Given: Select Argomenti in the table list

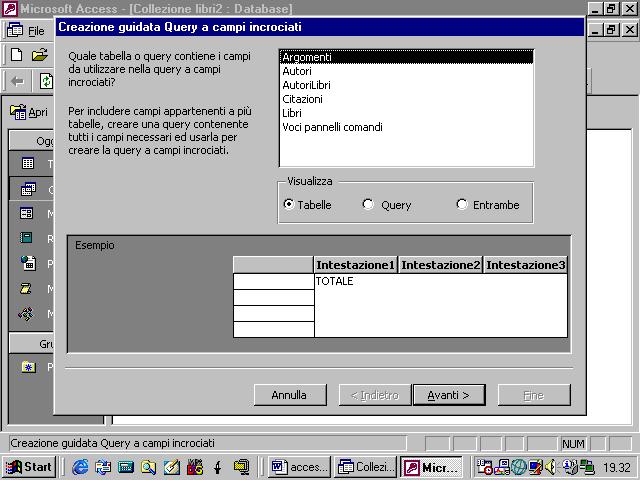Looking at the screenshot, I should (x=406, y=57).
